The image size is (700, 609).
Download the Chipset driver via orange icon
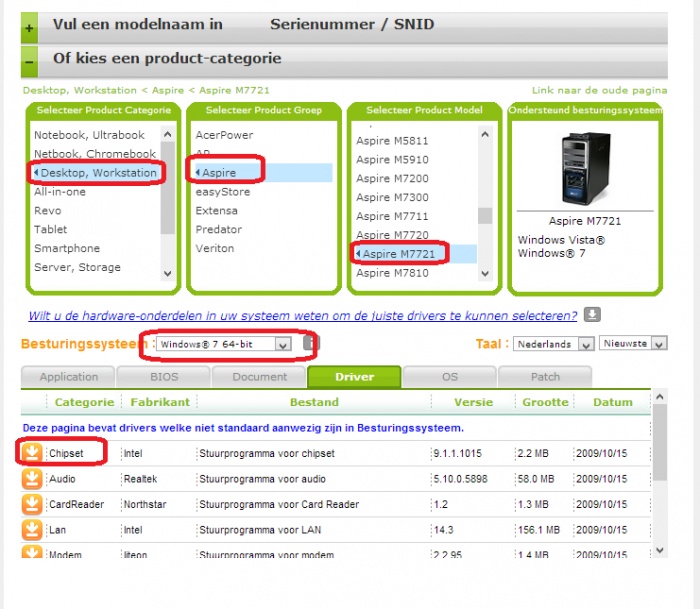[x=32, y=453]
